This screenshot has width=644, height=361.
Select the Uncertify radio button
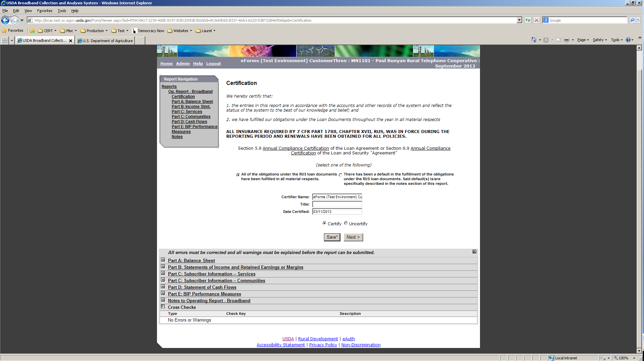[346, 223]
